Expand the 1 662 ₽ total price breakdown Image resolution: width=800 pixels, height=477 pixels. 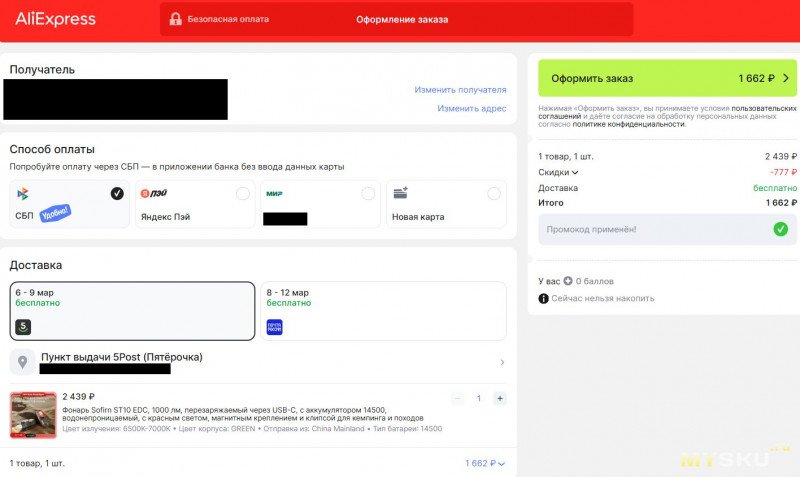(x=485, y=463)
